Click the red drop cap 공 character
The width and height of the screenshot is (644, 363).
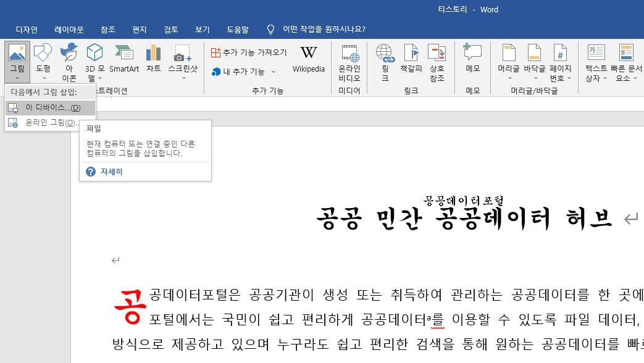(x=130, y=306)
